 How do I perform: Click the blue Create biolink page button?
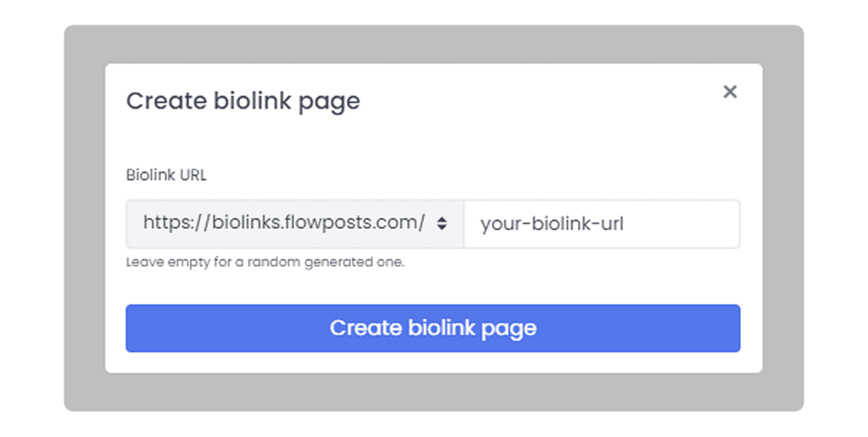(x=433, y=328)
